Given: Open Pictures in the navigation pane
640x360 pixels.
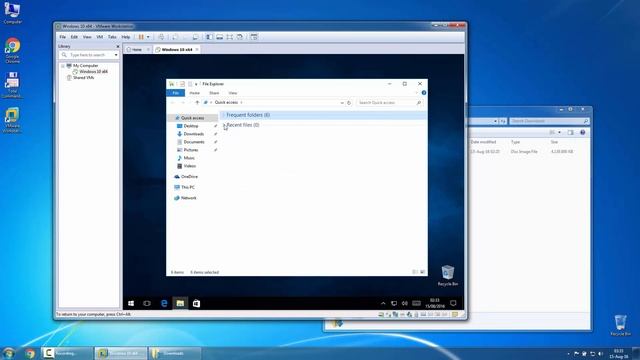Looking at the screenshot, I should (x=191, y=150).
